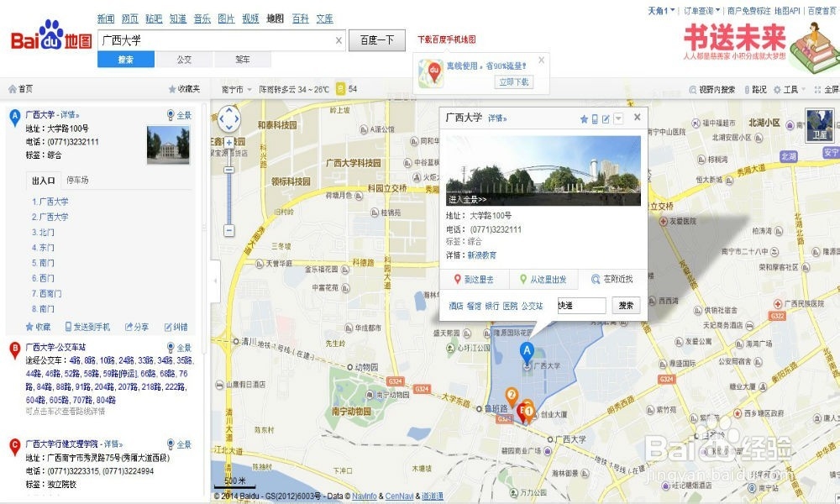
Task: Switch map to 卫星 satellite view
Action: (820, 125)
